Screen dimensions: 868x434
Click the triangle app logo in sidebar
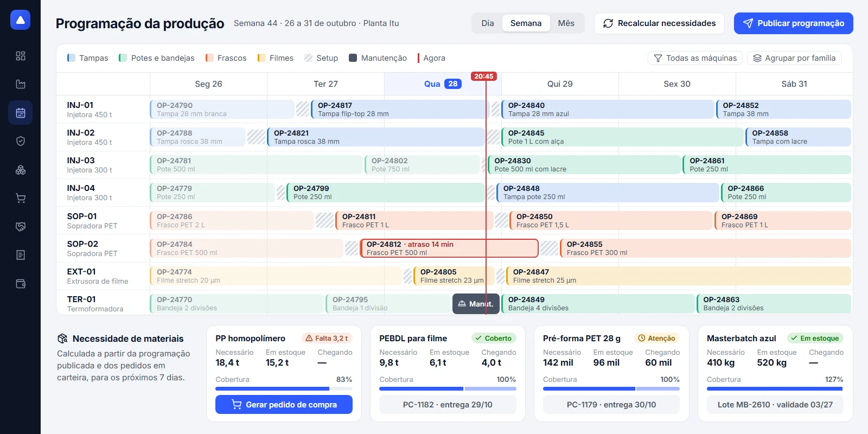click(20, 20)
